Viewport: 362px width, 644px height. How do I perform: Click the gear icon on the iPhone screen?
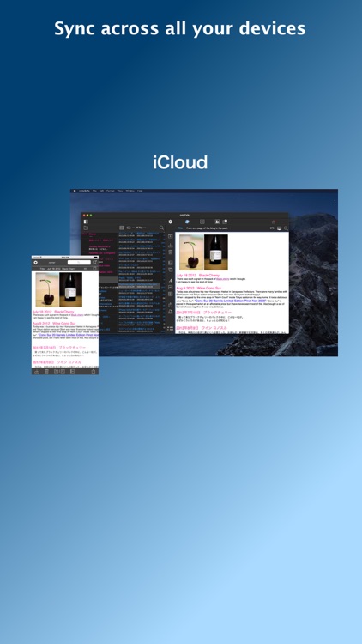pyautogui.click(x=36, y=262)
